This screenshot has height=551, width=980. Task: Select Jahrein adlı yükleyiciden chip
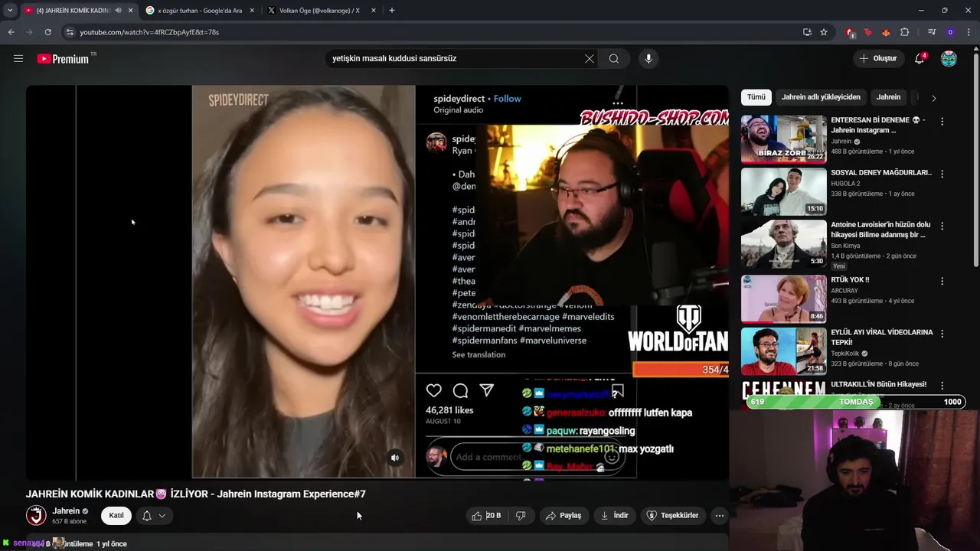[821, 97]
